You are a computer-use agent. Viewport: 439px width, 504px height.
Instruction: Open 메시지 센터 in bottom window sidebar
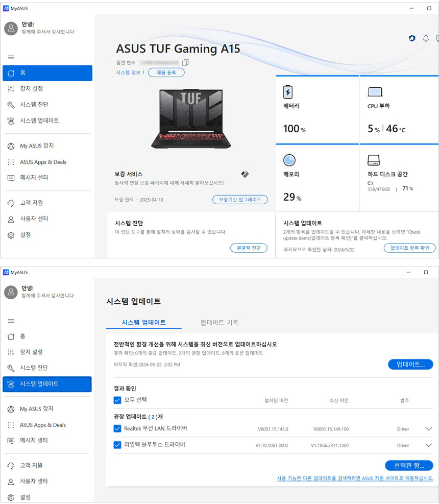pyautogui.click(x=47, y=440)
